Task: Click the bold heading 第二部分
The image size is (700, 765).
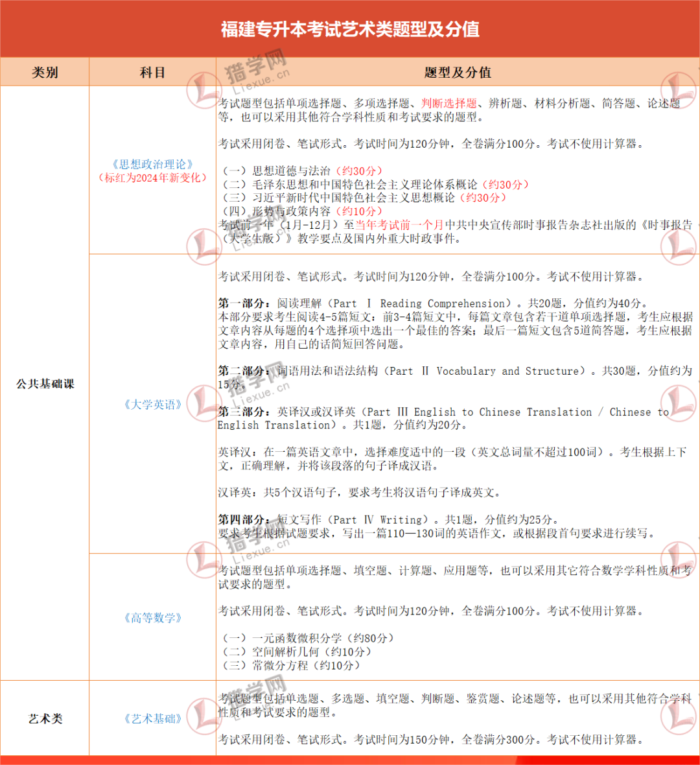Action: [244, 371]
